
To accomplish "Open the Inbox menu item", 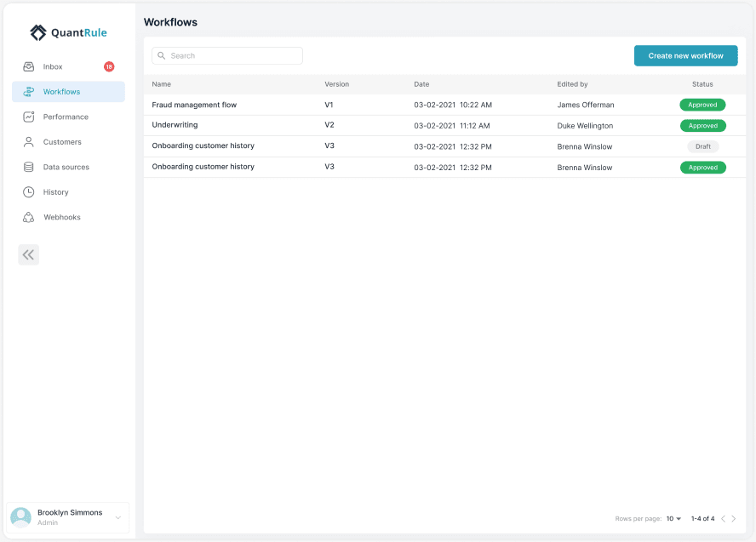I will (x=68, y=66).
